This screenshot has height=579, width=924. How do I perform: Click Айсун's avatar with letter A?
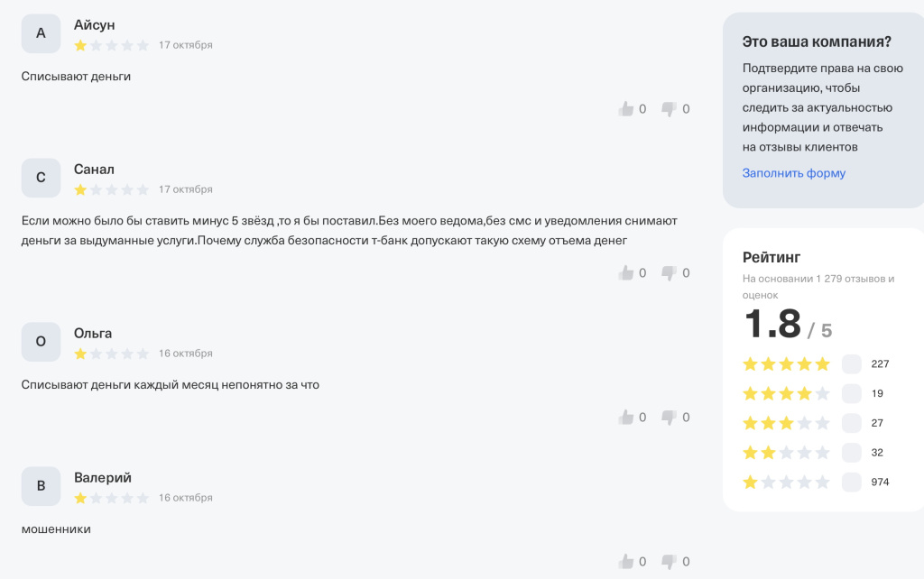tap(41, 33)
